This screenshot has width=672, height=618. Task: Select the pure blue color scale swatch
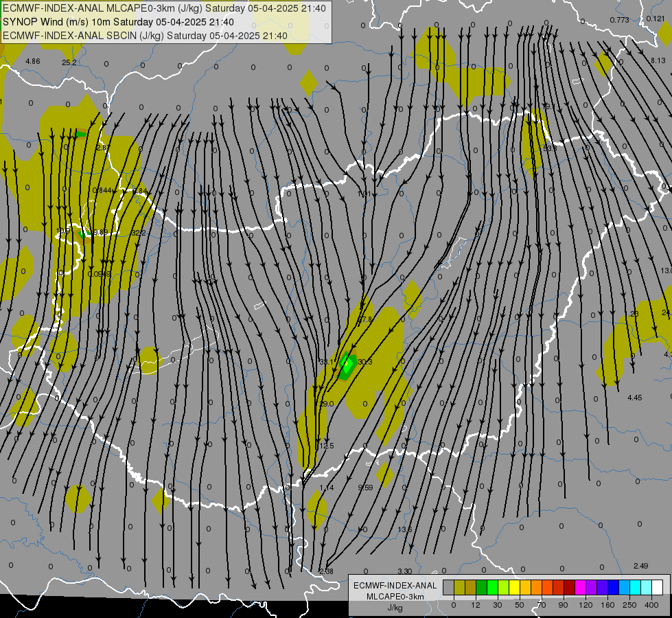[x=613, y=587]
